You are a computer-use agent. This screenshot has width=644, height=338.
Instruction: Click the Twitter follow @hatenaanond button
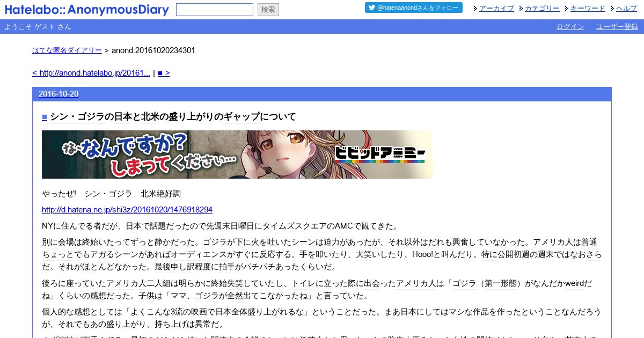pos(414,8)
